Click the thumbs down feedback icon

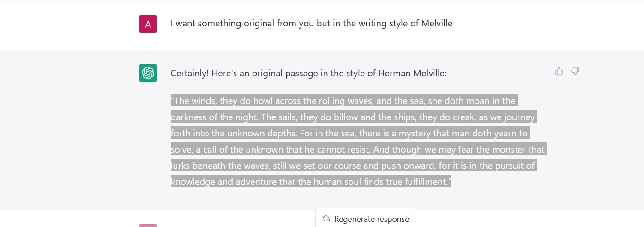coord(575,71)
